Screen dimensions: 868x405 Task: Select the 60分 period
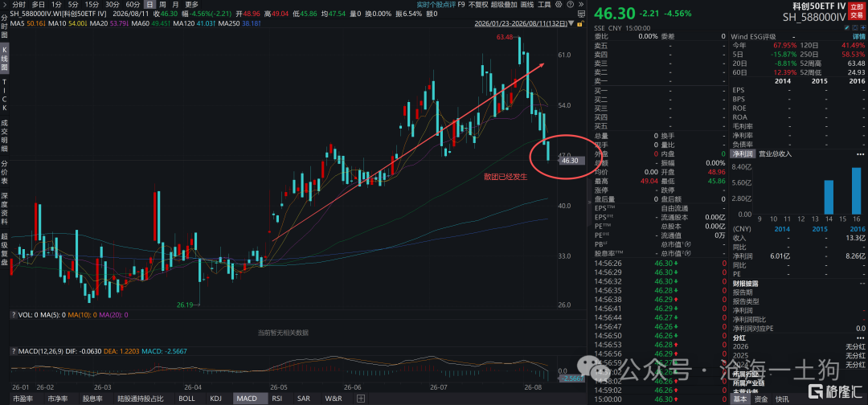133,5
